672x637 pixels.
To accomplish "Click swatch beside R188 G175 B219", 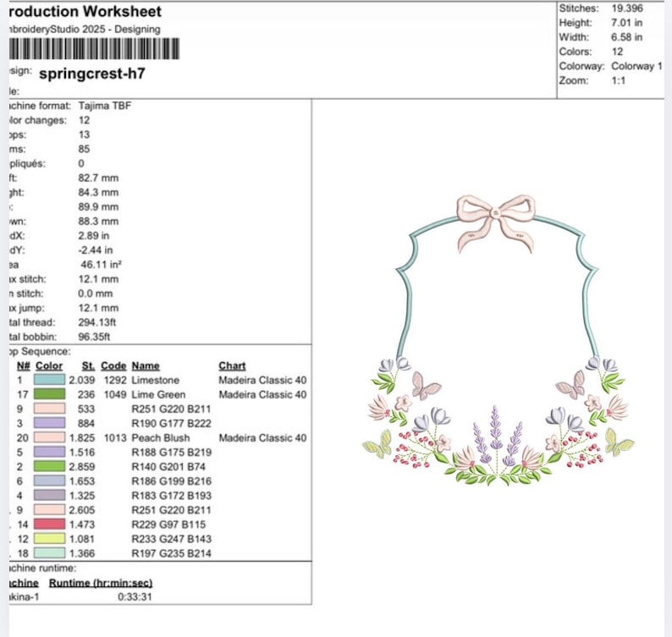I will coord(49,452).
